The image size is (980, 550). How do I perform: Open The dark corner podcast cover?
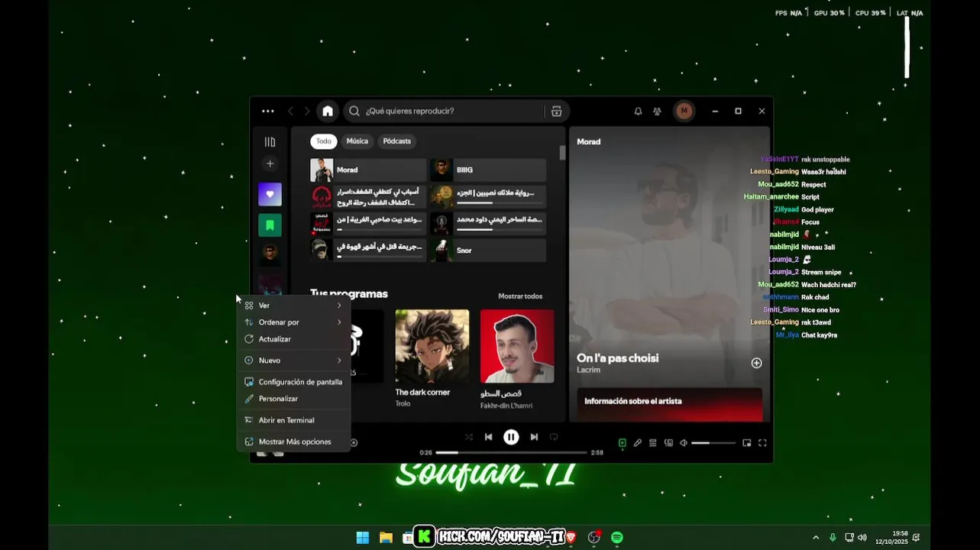point(432,346)
